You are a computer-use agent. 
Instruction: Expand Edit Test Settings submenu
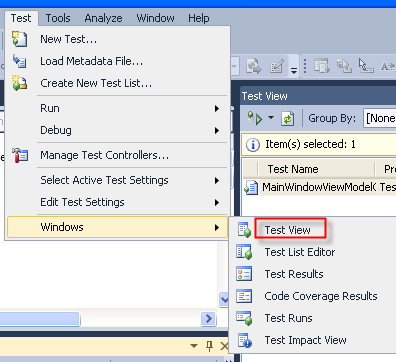117,202
